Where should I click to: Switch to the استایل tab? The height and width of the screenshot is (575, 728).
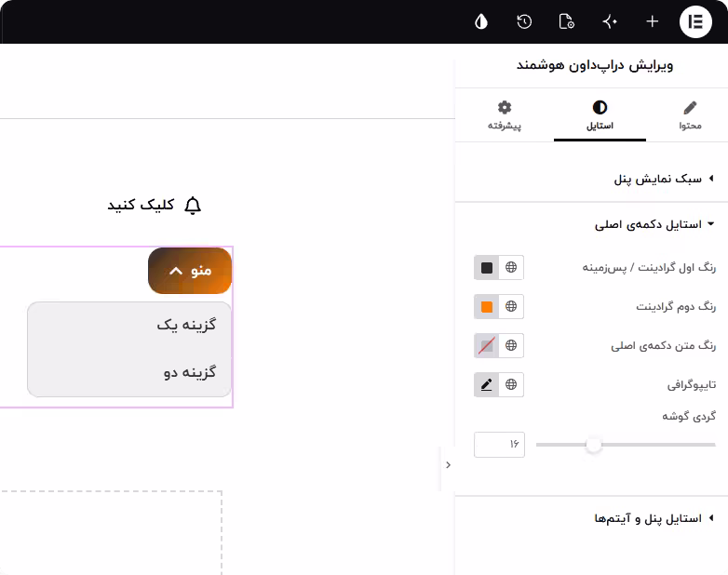[600, 116]
